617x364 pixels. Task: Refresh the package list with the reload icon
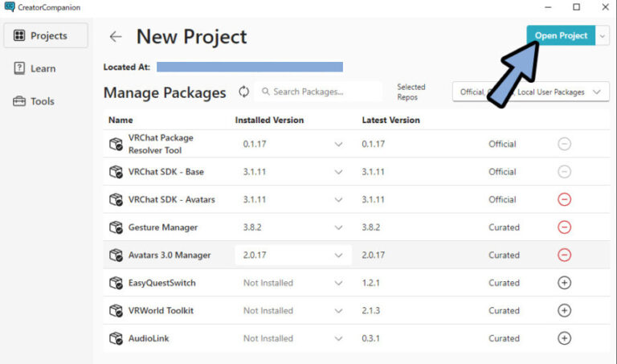coord(243,92)
